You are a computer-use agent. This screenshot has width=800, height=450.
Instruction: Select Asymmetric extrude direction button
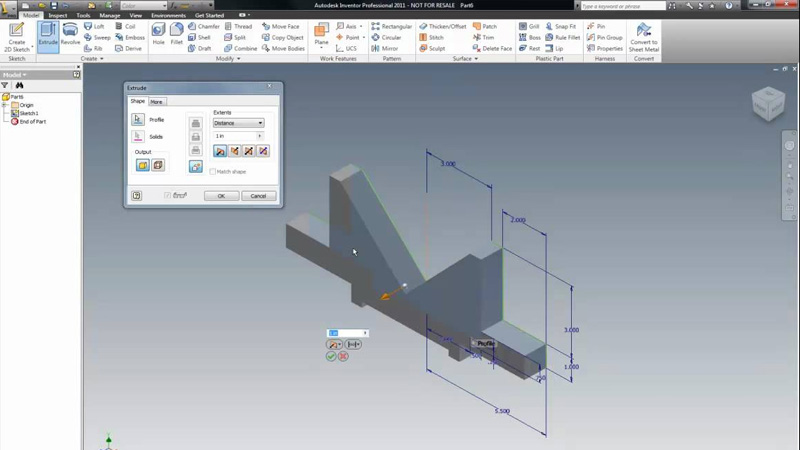[x=263, y=151]
